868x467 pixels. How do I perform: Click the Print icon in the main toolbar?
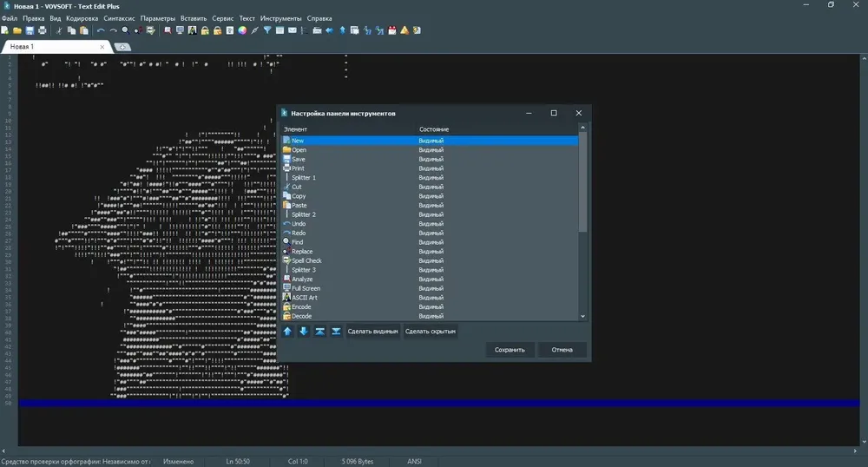pos(42,30)
